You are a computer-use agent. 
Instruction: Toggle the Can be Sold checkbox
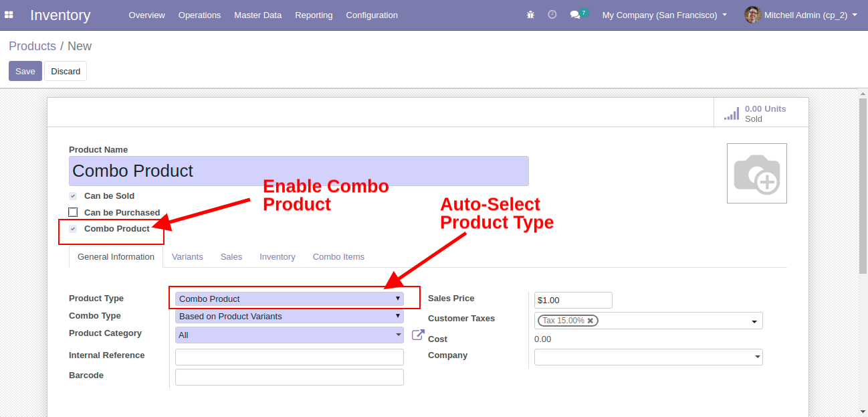[73, 196]
